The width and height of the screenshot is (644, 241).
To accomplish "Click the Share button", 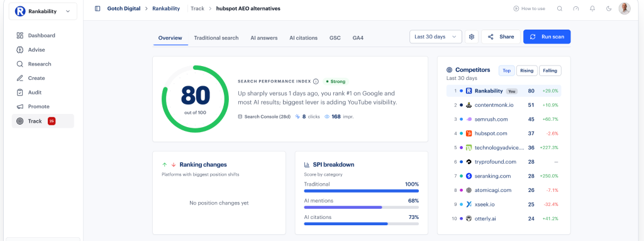I will (501, 36).
